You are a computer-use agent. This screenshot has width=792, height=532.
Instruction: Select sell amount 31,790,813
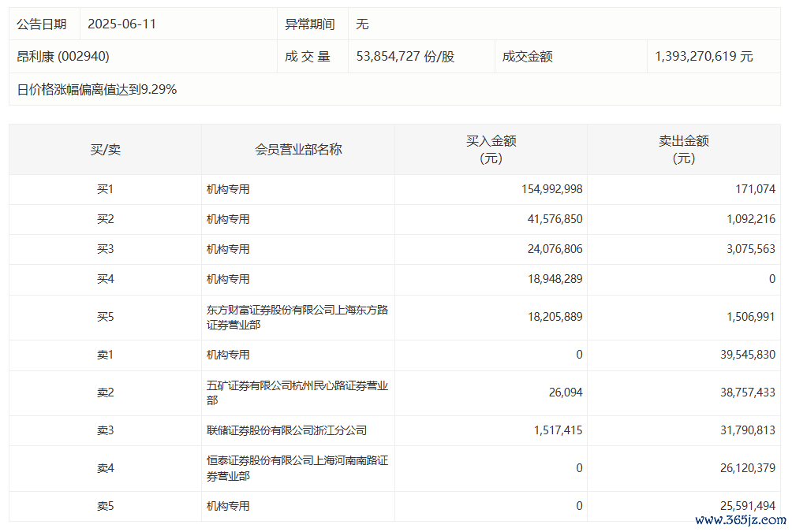748,430
